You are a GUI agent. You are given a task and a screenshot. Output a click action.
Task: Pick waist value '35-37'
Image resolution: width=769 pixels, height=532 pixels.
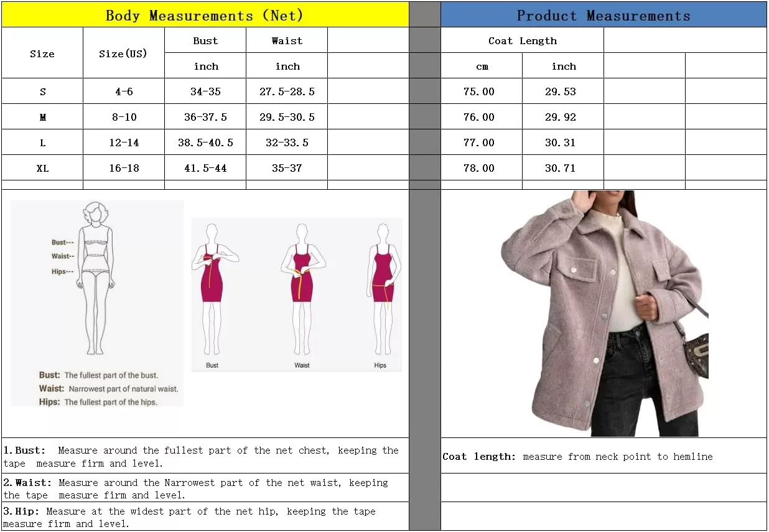point(287,168)
